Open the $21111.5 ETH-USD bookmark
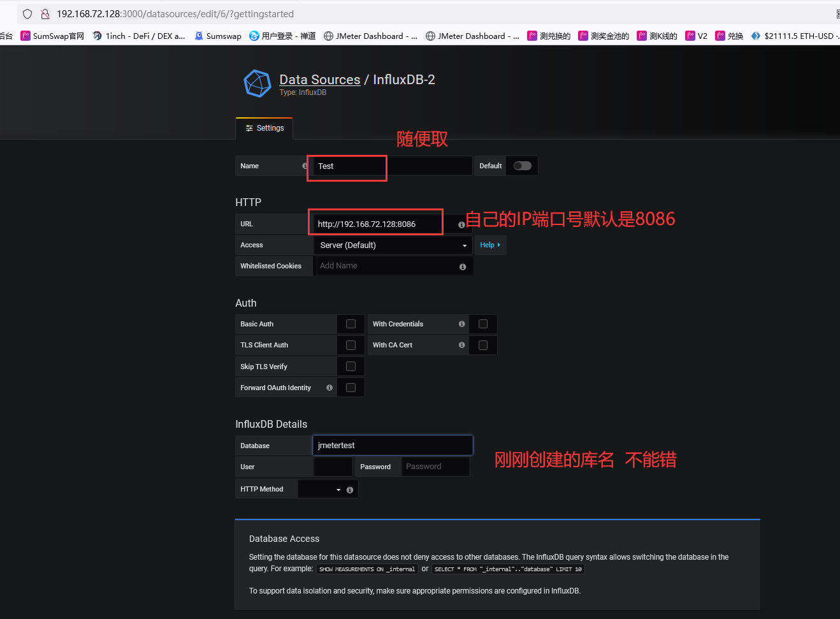The image size is (840, 619). pyautogui.click(x=795, y=36)
